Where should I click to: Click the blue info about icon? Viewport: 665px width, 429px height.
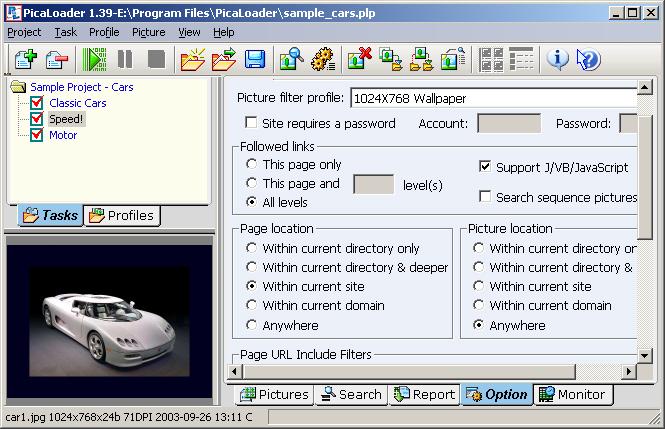tap(557, 59)
